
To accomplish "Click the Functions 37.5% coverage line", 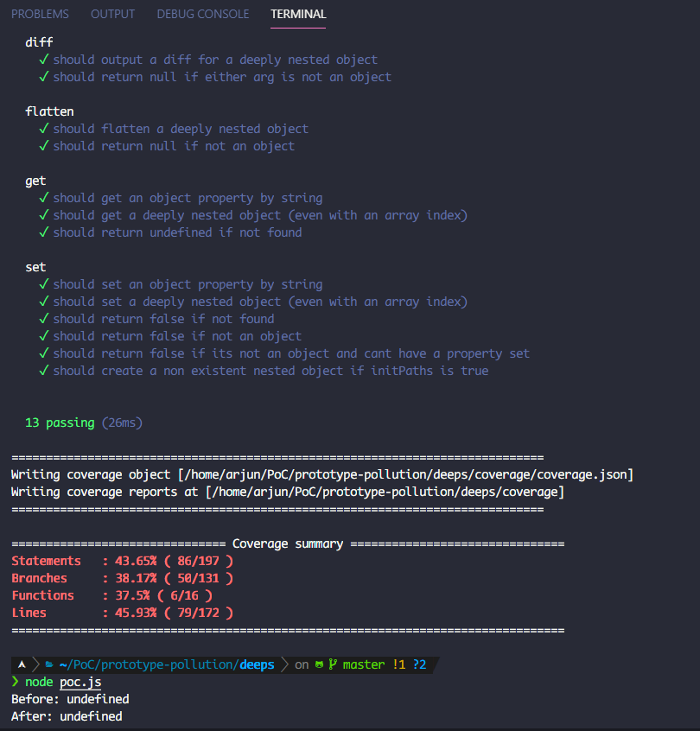I will pyautogui.click(x=112, y=595).
